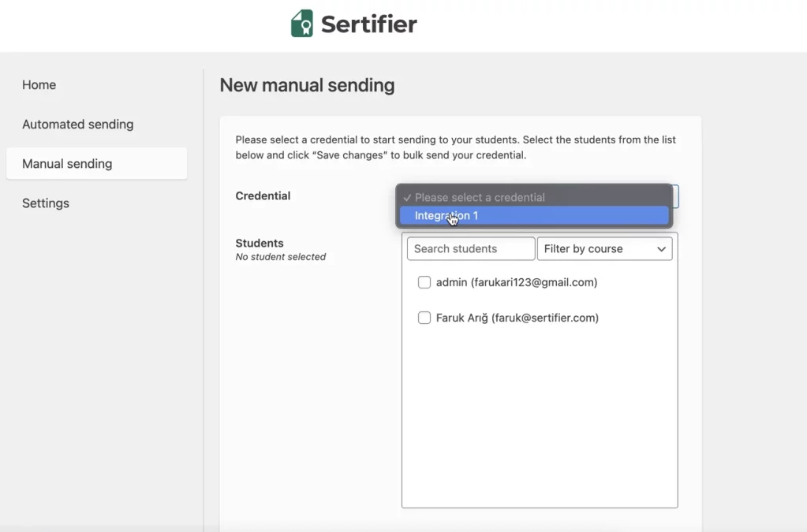Select the admin (farukari123@gmail.com) label

(517, 282)
